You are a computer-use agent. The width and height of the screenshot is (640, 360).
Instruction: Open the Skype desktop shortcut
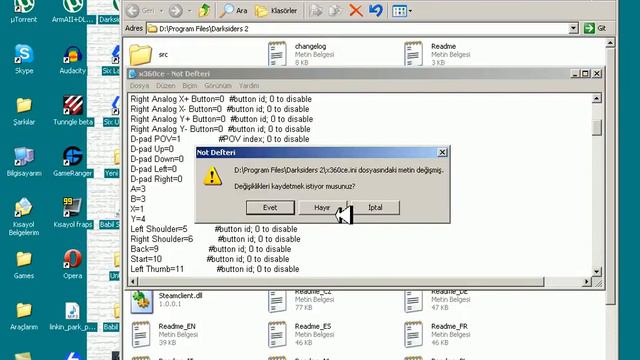point(24,60)
